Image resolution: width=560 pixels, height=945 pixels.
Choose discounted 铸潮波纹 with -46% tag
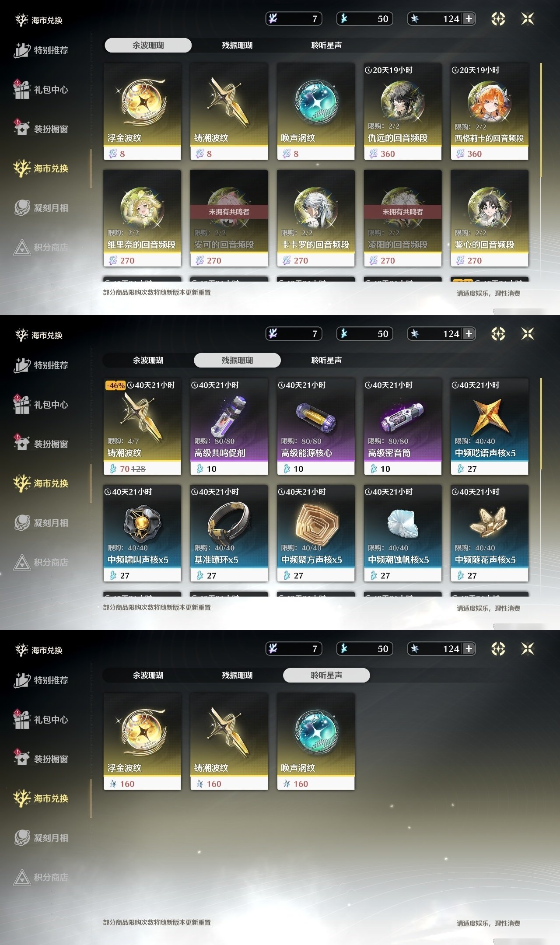(x=142, y=427)
